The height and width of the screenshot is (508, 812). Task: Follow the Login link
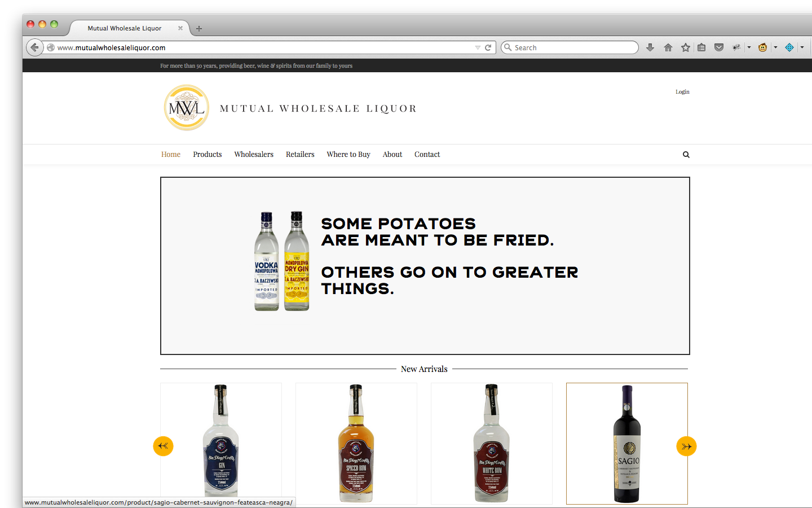tap(682, 91)
